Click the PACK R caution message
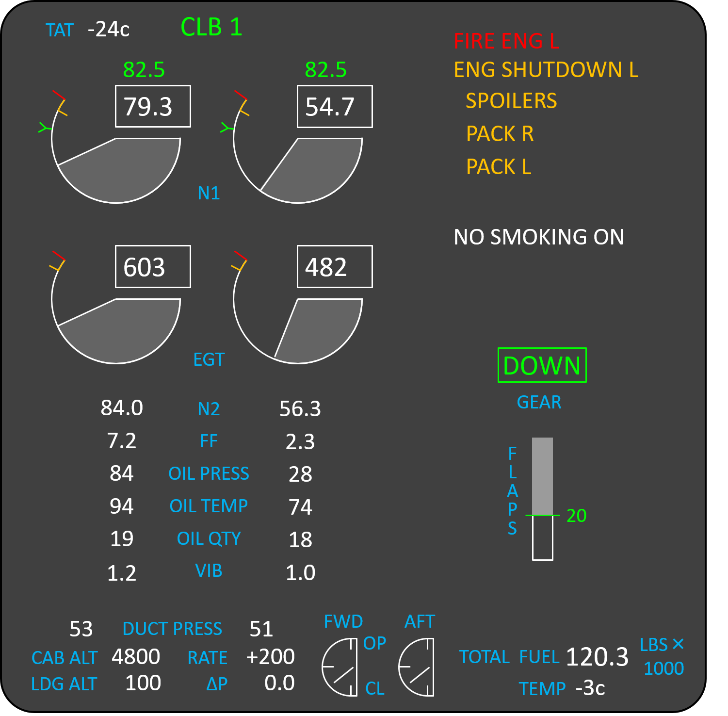The height and width of the screenshot is (716, 728). (x=500, y=134)
